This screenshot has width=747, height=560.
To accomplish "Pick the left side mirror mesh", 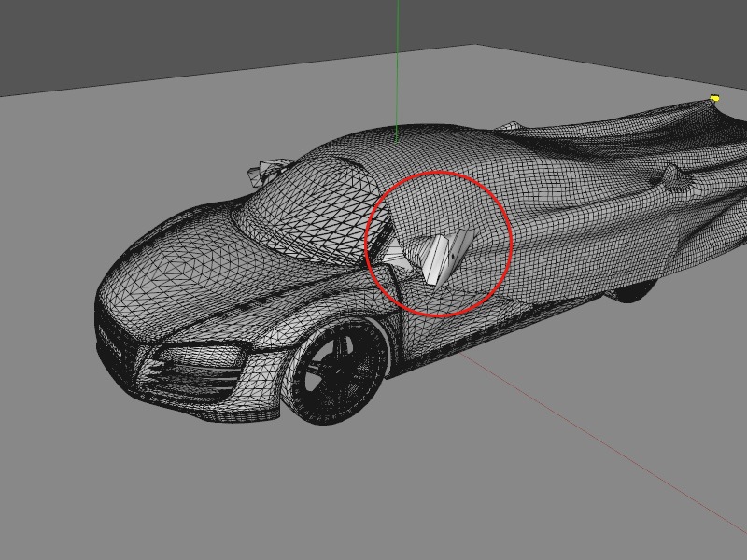I will coord(268,172).
